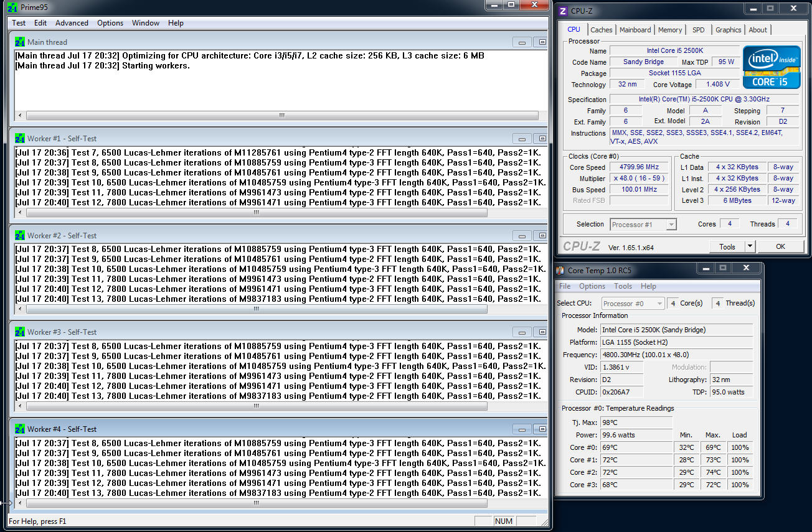Click the Worker #3 horizontal scrollbar
812x532 pixels.
pos(256,406)
